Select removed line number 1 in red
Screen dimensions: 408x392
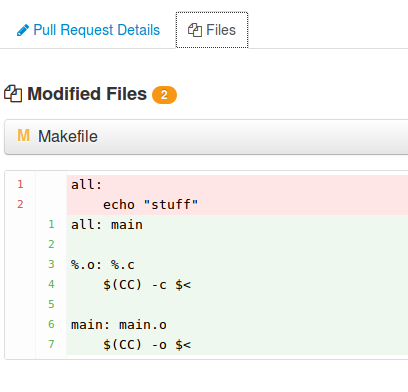[x=20, y=184]
